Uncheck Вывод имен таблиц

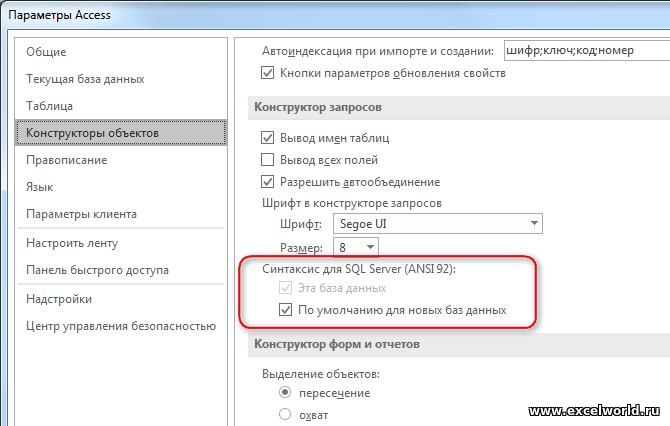(267, 138)
